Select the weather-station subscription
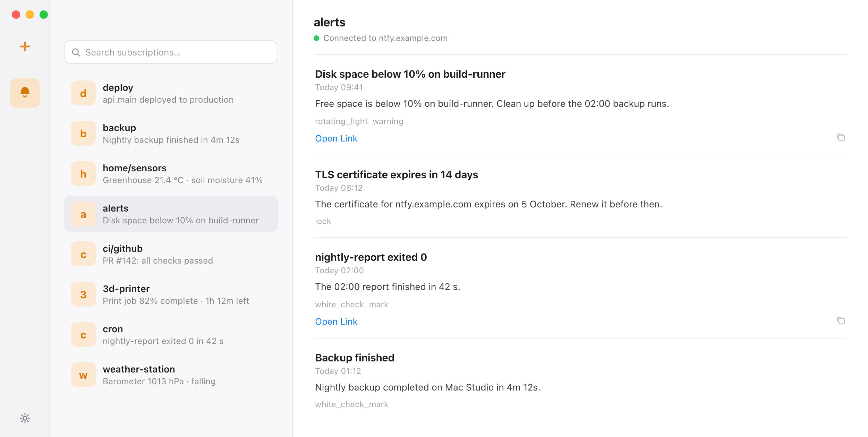 171,375
